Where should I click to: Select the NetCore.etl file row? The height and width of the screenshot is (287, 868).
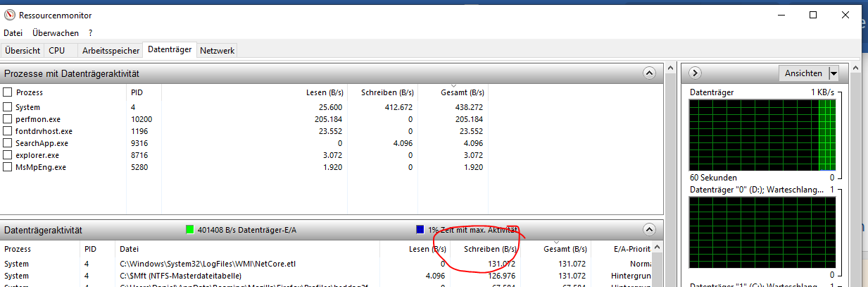pos(327,264)
